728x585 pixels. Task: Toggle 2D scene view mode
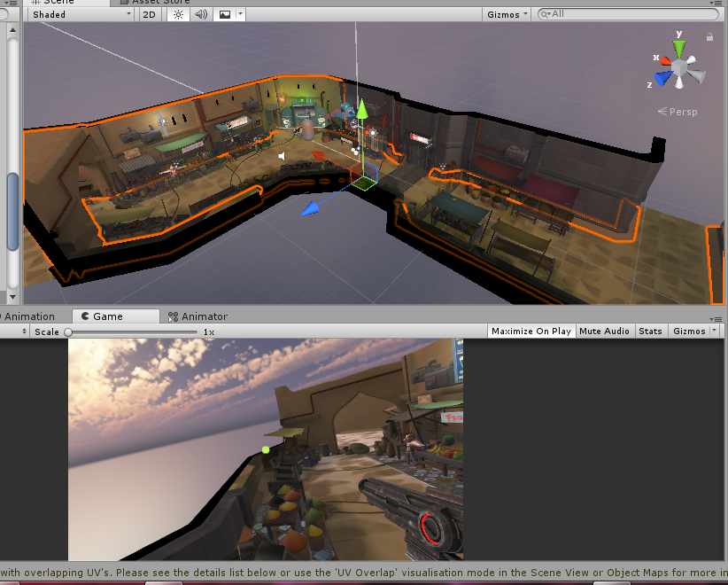(x=150, y=14)
